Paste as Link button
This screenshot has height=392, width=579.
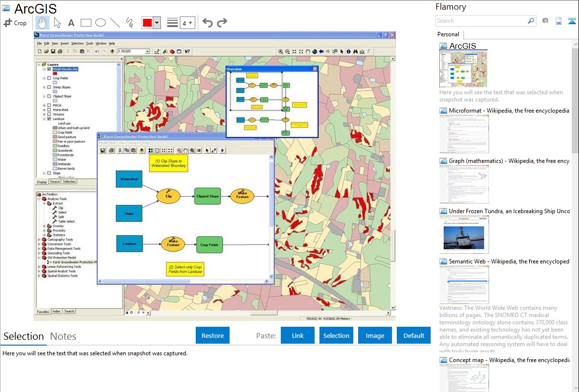[298, 335]
